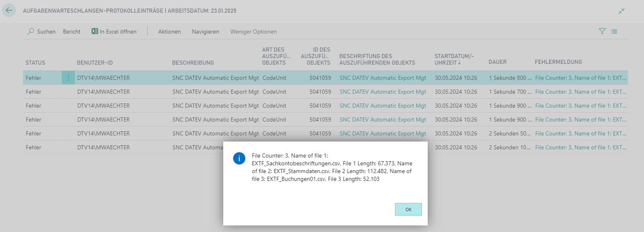This screenshot has height=232, width=644.
Task: Click the Excel icon in toolbar
Action: click(x=95, y=32)
